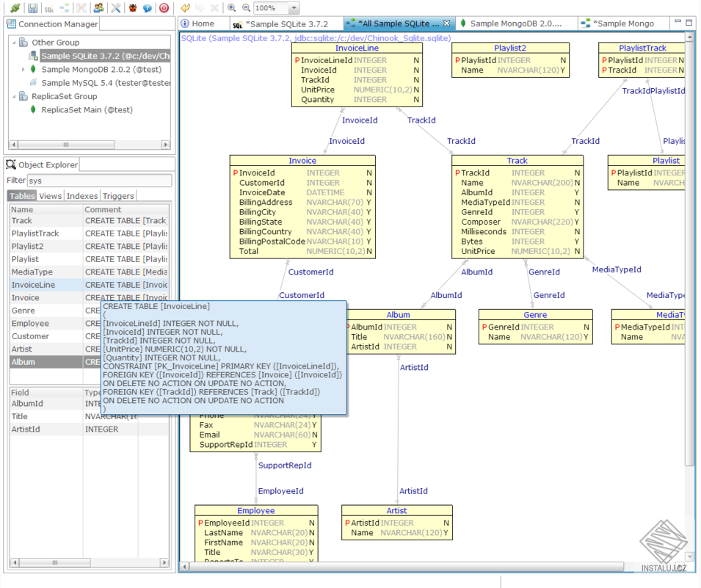Click the icon beside Sample MySQL 5.4

tap(33, 82)
